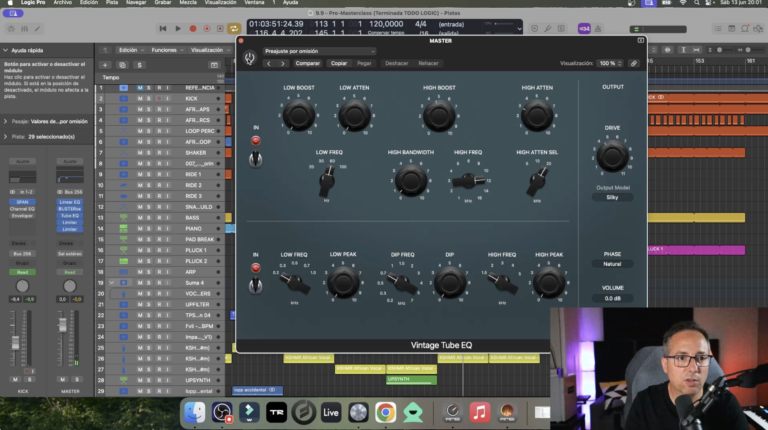The height and width of the screenshot is (430, 768).
Task: Open the Pista menu
Action: (112, 2)
